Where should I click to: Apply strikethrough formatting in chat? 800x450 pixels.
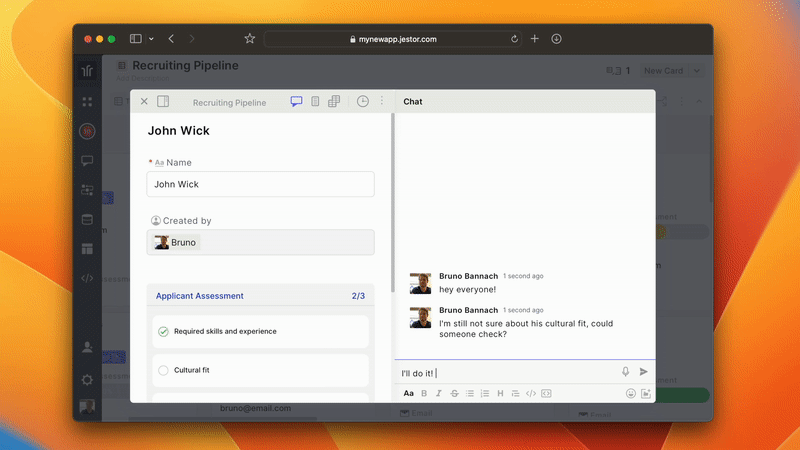(454, 393)
